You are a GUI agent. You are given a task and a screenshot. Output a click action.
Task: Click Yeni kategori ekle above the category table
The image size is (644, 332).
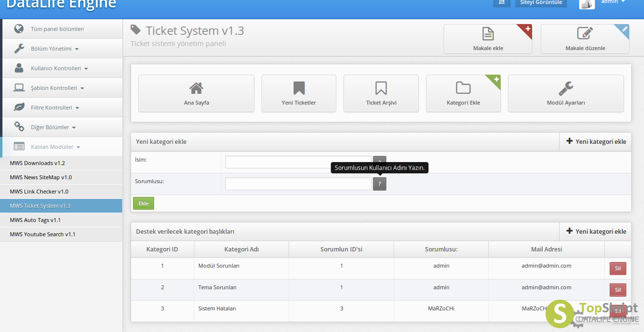point(596,231)
